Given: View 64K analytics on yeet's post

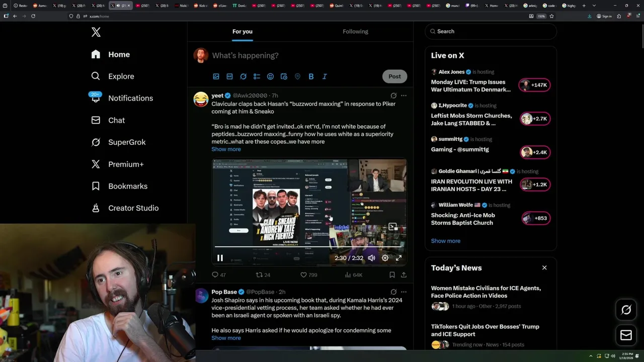Looking at the screenshot, I should point(354,275).
